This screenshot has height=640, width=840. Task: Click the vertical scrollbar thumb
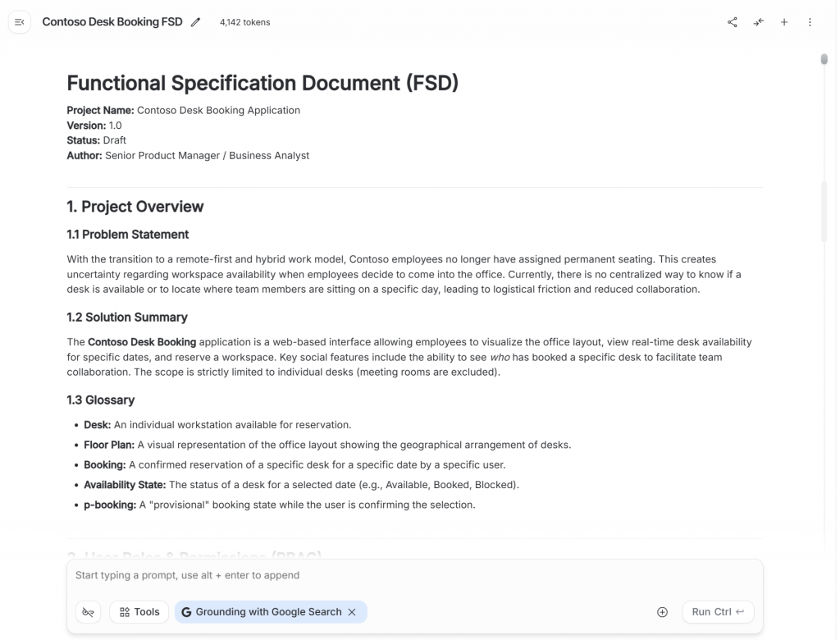[824, 59]
